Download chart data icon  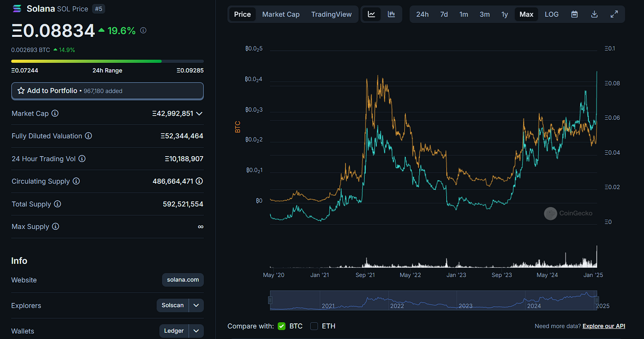(594, 14)
